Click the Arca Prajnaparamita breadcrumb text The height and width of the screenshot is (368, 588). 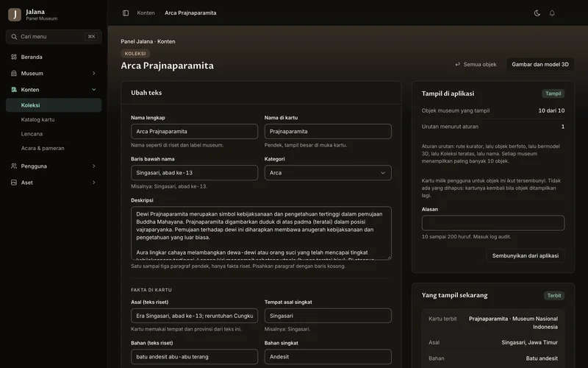[190, 13]
